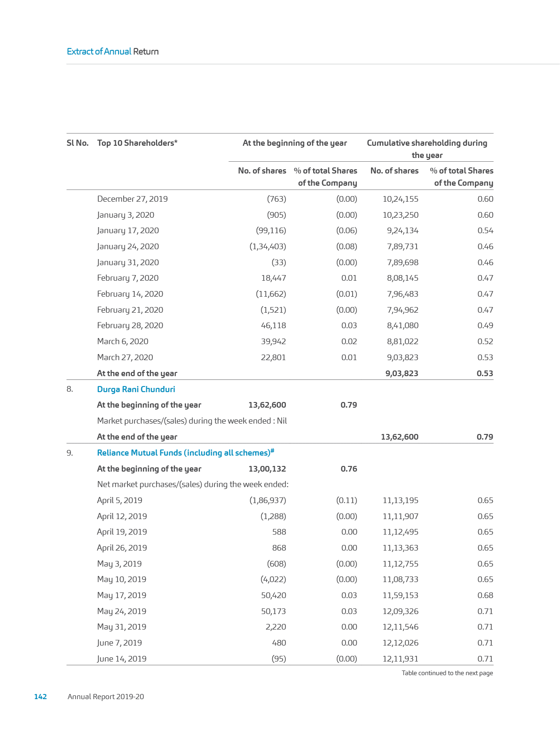Select the 'At the beginning of the year' column group header

click(294, 143)
